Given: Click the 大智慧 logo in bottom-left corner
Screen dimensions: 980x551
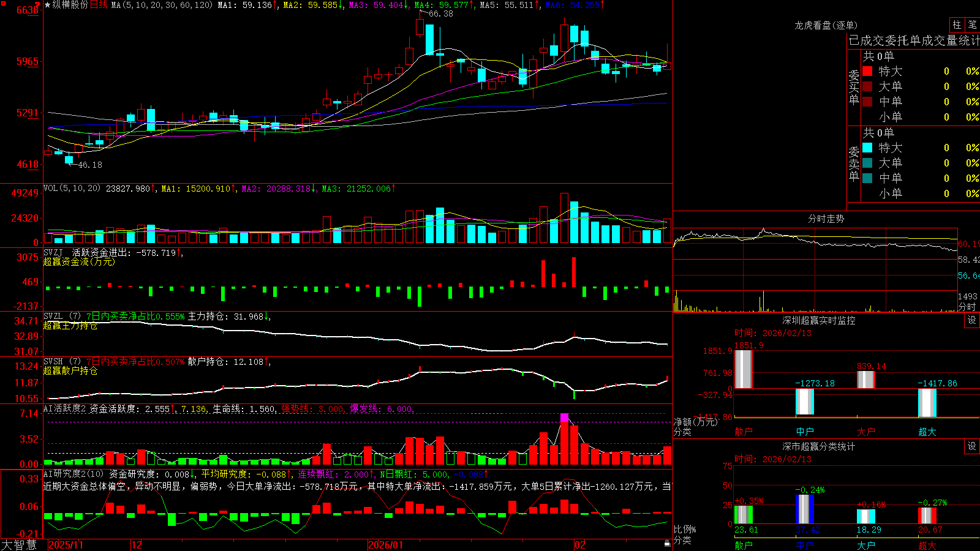Looking at the screenshot, I should 19,545.
